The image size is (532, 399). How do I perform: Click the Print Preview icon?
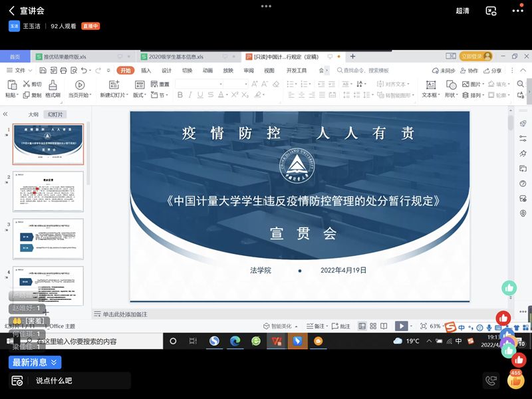point(74,70)
